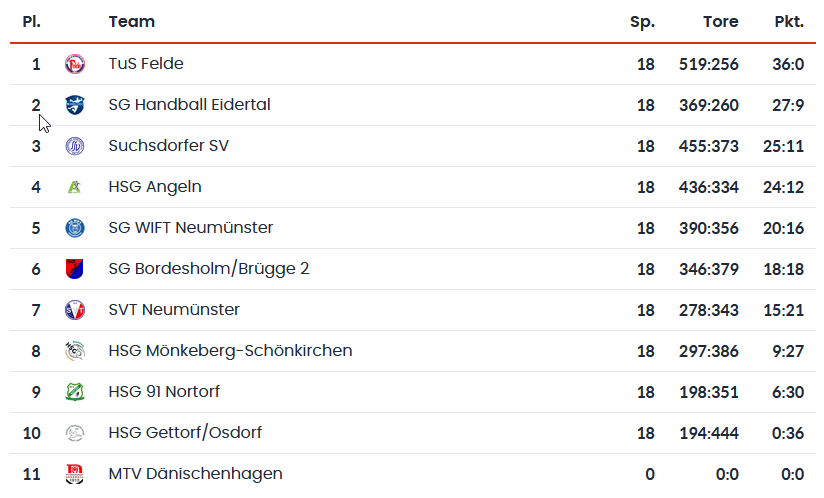Click the HSG Mönkeberg-Schönkirchen logo

75,351
